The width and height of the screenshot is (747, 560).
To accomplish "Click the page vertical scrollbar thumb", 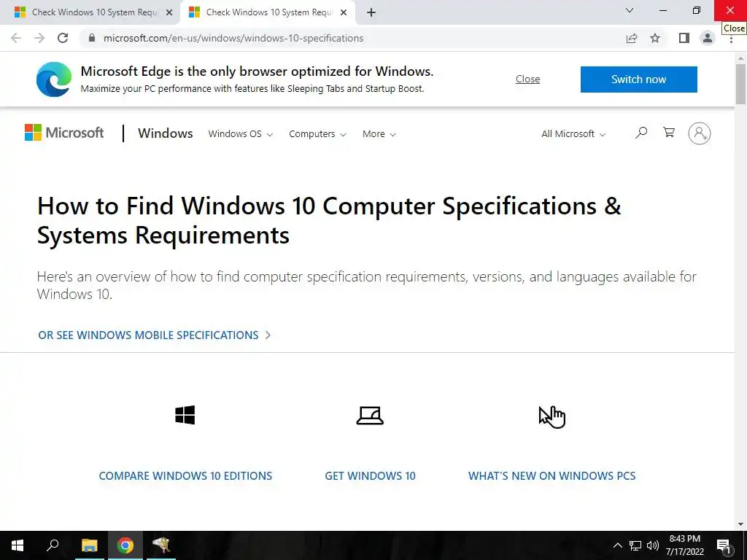I will pos(740,84).
